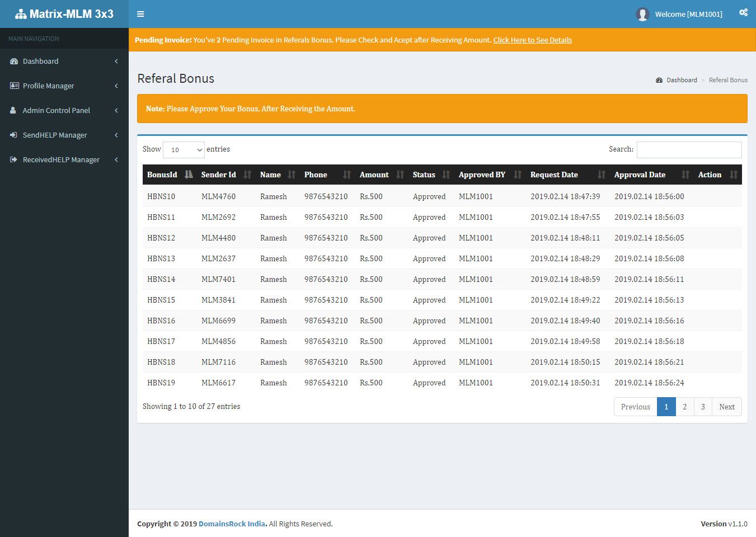Screen dimensions: 756x537
Task: Open the DomainsRock India footer link
Action: [x=232, y=524]
